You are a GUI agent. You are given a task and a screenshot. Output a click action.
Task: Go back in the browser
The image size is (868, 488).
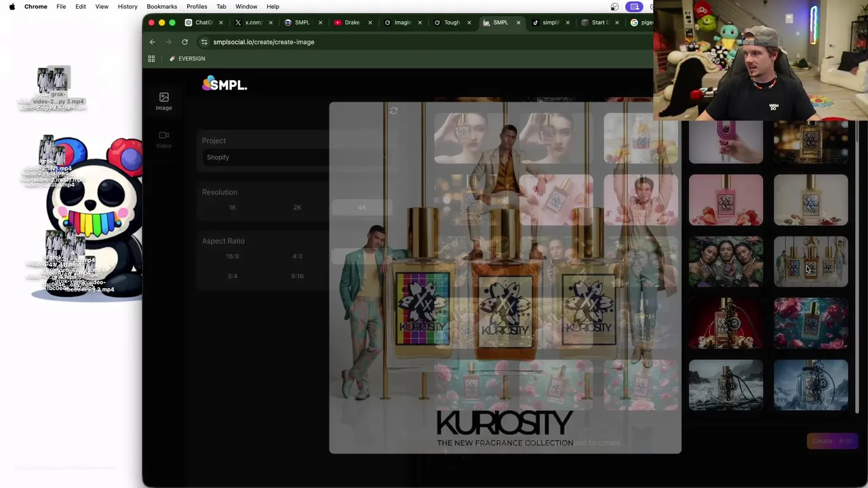[x=153, y=42]
